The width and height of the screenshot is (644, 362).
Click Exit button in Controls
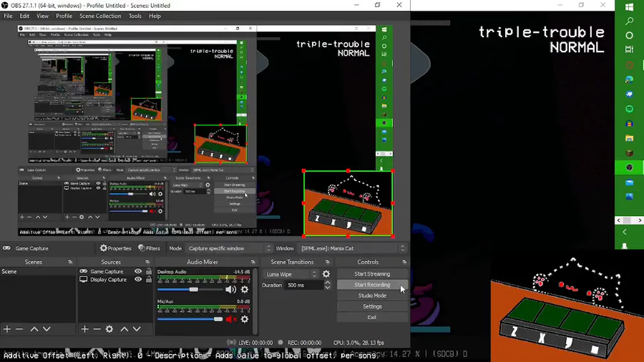(x=372, y=317)
